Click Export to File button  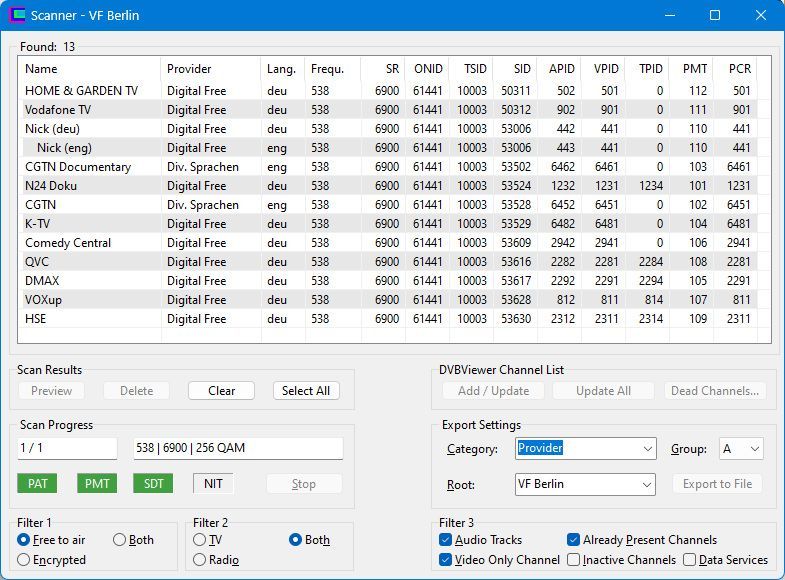[x=717, y=484]
